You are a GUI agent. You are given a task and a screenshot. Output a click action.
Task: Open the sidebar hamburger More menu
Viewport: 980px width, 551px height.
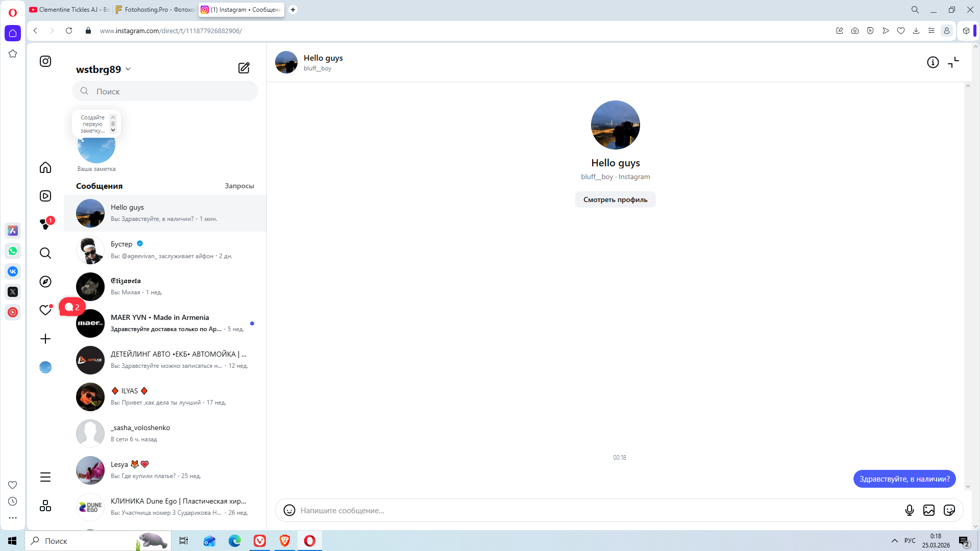tap(45, 477)
